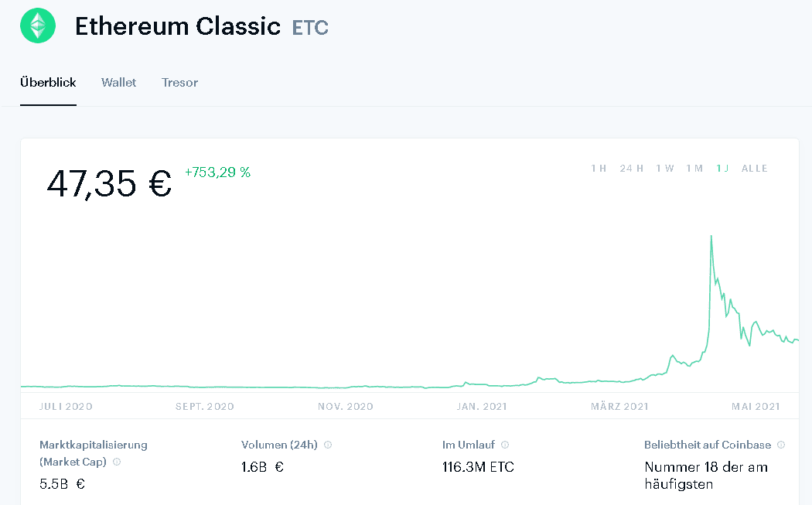Click info icon beside Im Umlauf
This screenshot has height=505, width=812.
505,445
